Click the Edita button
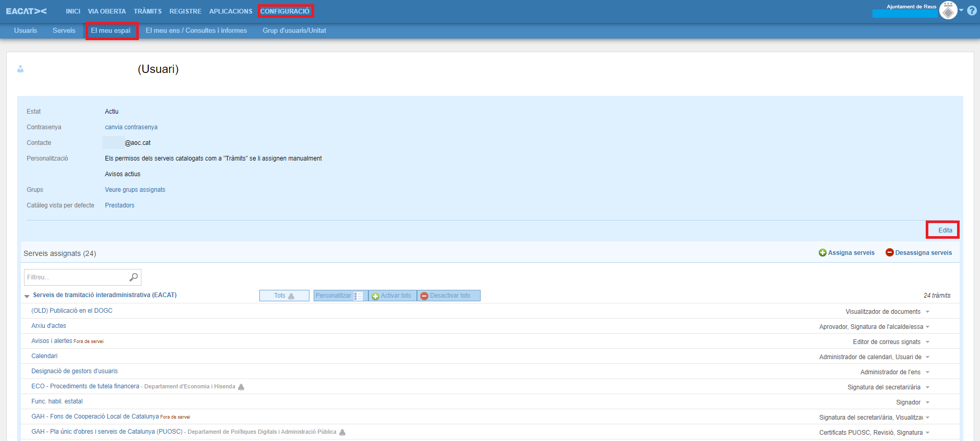The image size is (980, 441). (x=945, y=230)
